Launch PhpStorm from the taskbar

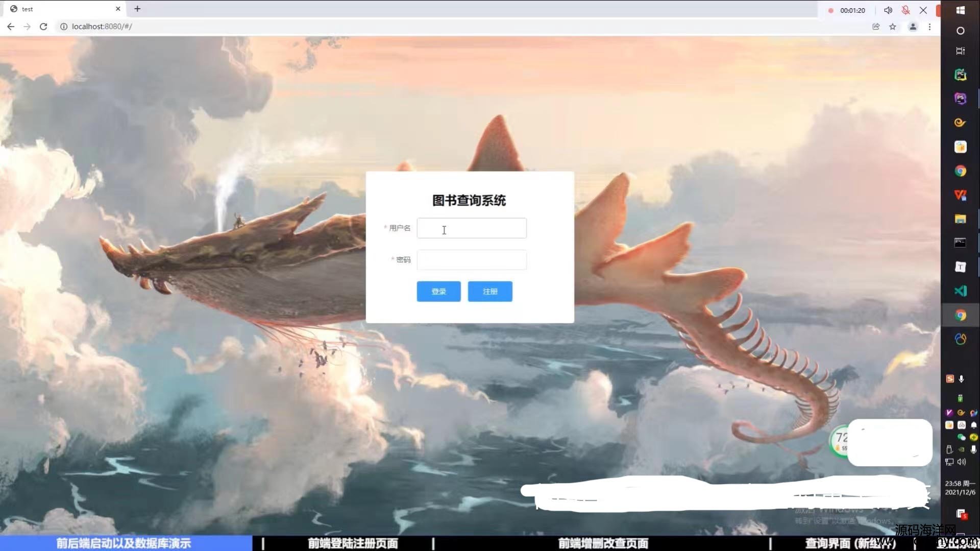click(960, 99)
